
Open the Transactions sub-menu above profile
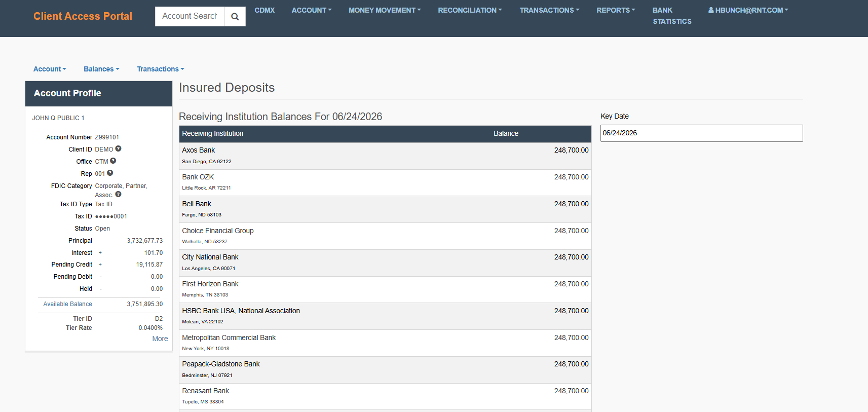pyautogui.click(x=161, y=69)
